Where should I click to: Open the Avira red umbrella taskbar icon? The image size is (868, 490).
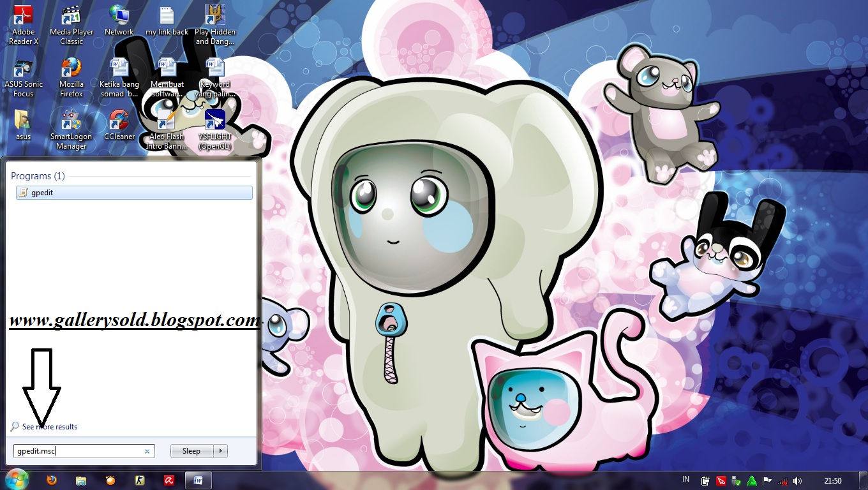click(169, 480)
